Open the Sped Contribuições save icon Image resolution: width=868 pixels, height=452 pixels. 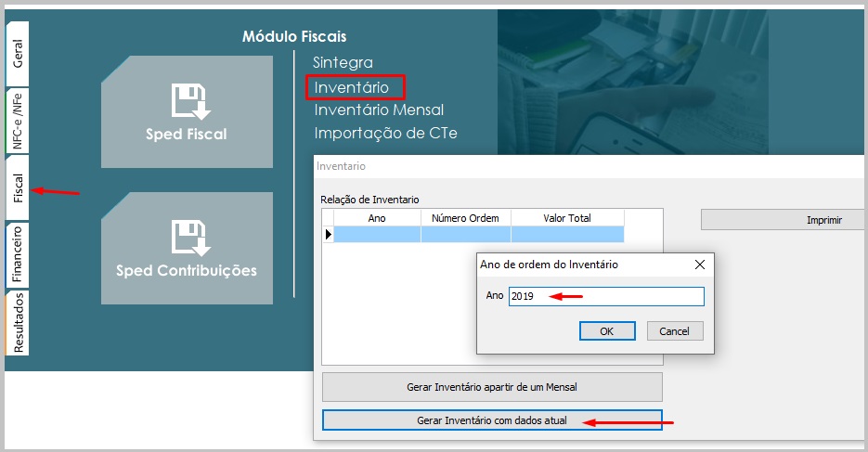click(191, 238)
